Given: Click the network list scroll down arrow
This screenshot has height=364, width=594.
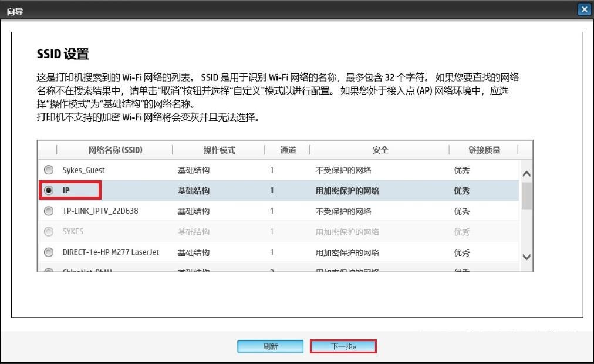Looking at the screenshot, I should click(x=526, y=257).
